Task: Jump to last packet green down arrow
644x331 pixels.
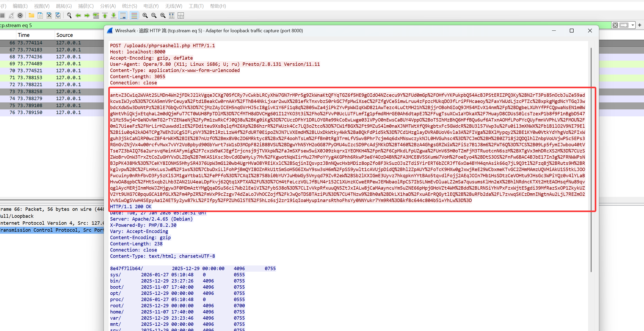Action: pos(114,15)
